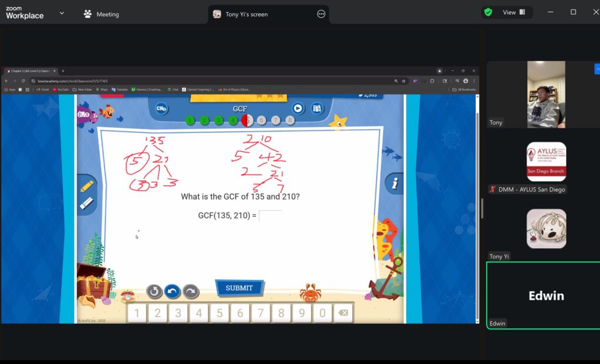The width and height of the screenshot is (600, 364).
Task: Open more options for Tony Yi's screen
Action: 321,14
